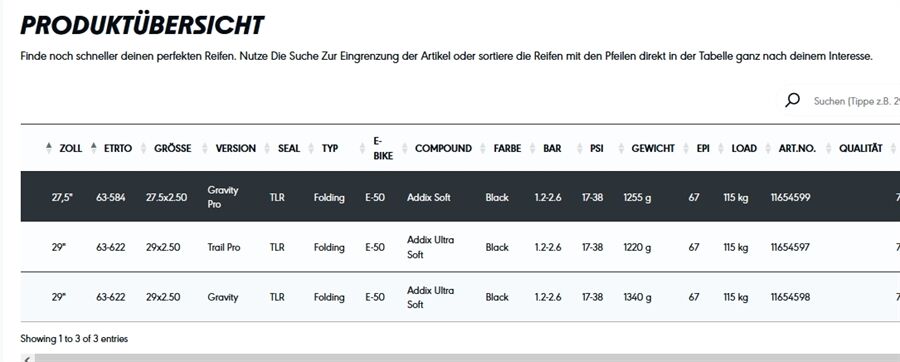Image resolution: width=900 pixels, height=362 pixels.
Task: Select the 27.5x2.50 Gravity Pro row
Action: [460, 197]
